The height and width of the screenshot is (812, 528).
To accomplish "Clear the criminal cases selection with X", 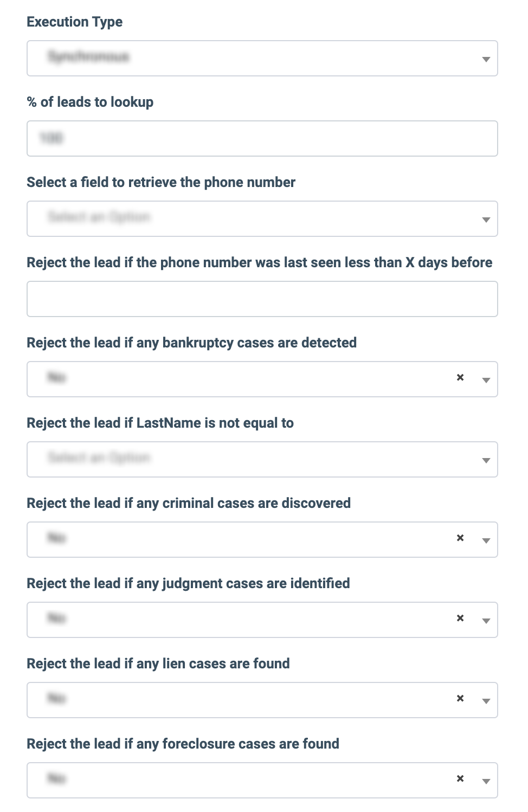I will [460, 538].
